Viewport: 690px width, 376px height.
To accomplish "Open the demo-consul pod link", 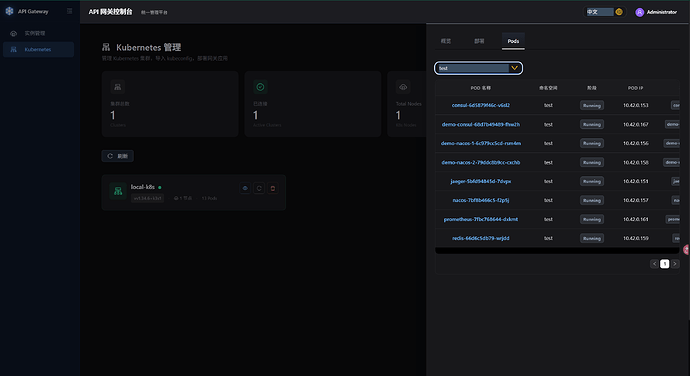I will click(x=481, y=124).
